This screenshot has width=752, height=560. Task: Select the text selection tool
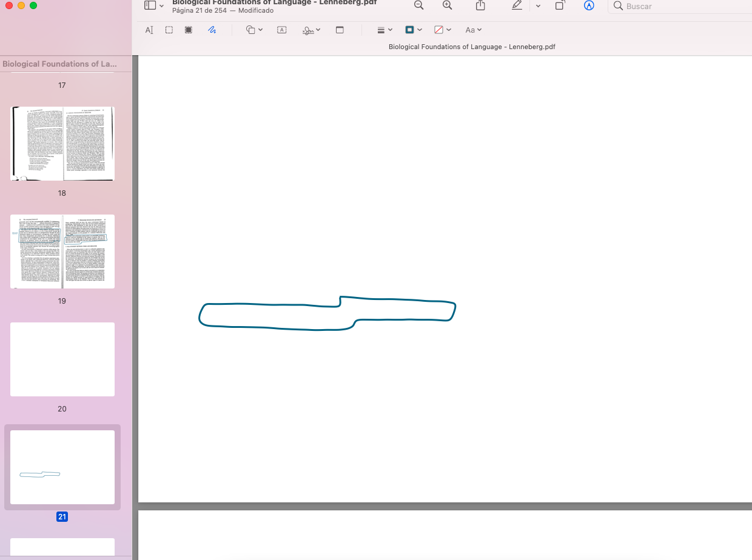coord(150,30)
